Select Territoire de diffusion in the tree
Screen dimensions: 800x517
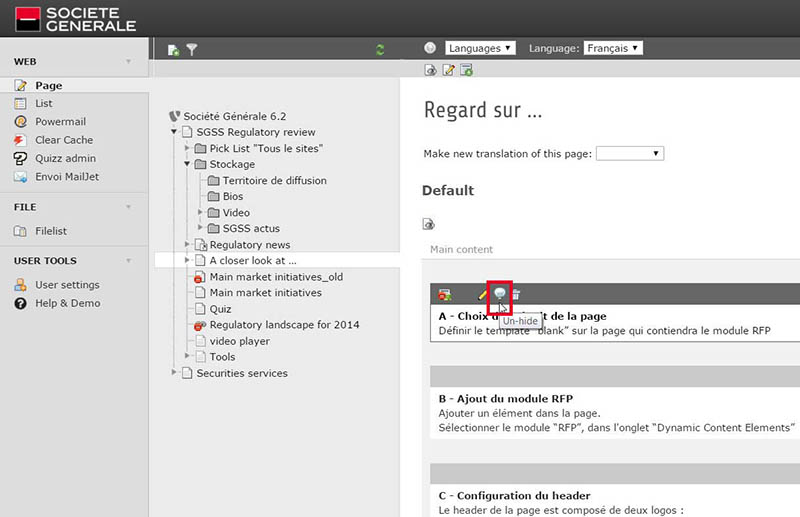pos(274,181)
